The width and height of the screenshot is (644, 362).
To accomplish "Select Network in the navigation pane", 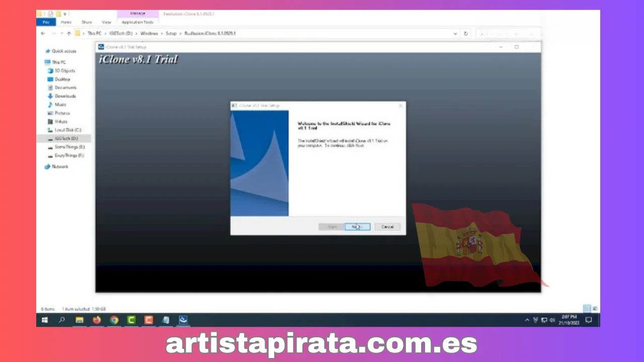I will (x=59, y=166).
